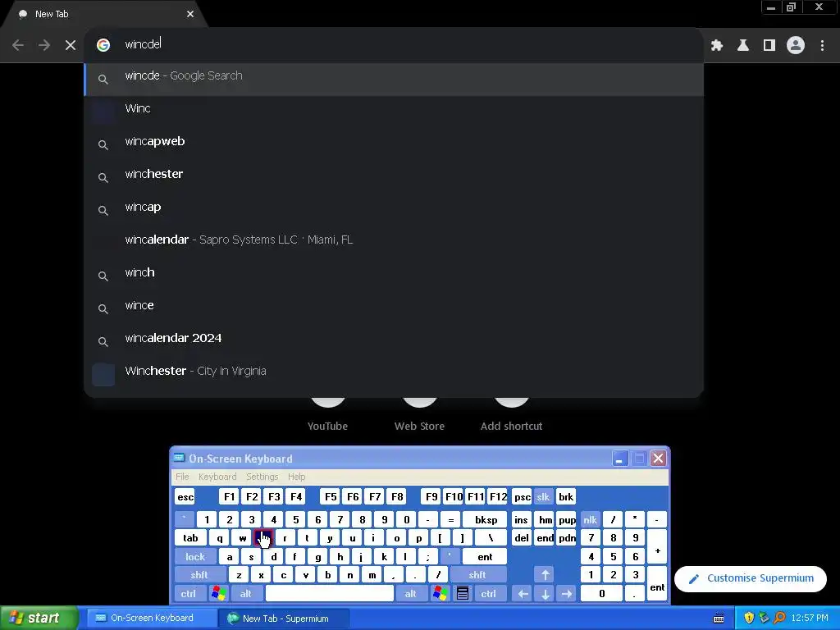
Task: Click the del key
Action: point(522,538)
